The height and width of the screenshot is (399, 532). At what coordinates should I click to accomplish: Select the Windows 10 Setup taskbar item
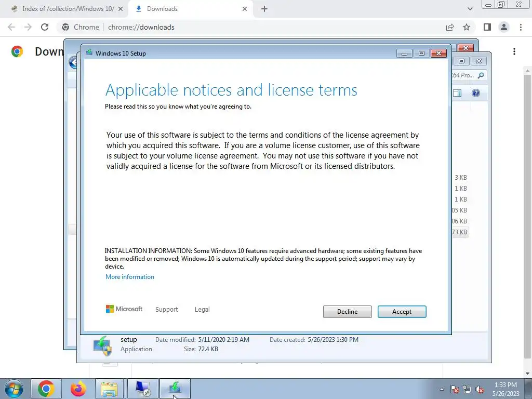point(175,389)
